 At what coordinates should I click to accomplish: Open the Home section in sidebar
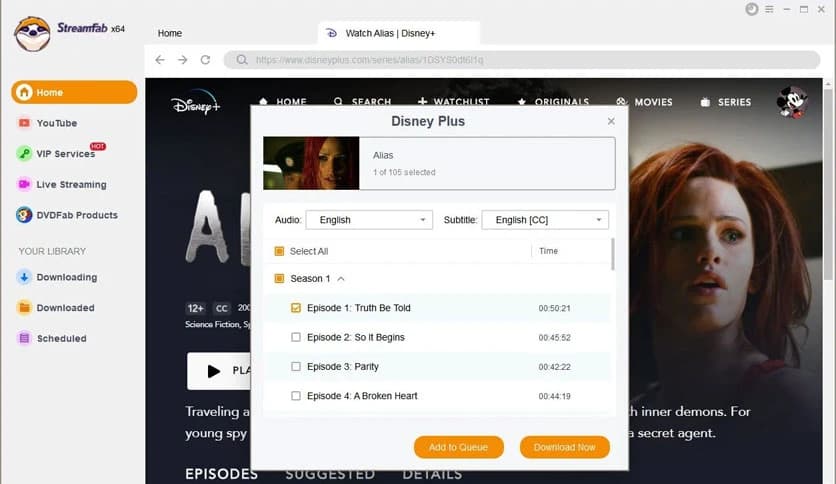coord(74,92)
